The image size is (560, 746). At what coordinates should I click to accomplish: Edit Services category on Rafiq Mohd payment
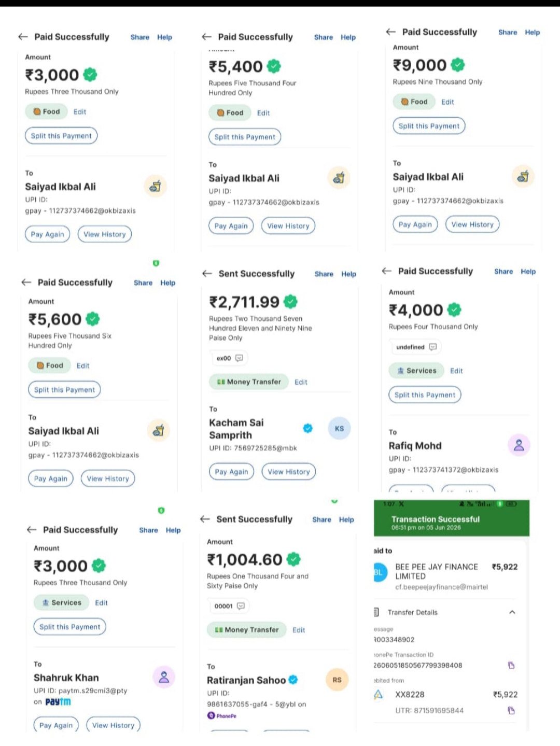(456, 371)
